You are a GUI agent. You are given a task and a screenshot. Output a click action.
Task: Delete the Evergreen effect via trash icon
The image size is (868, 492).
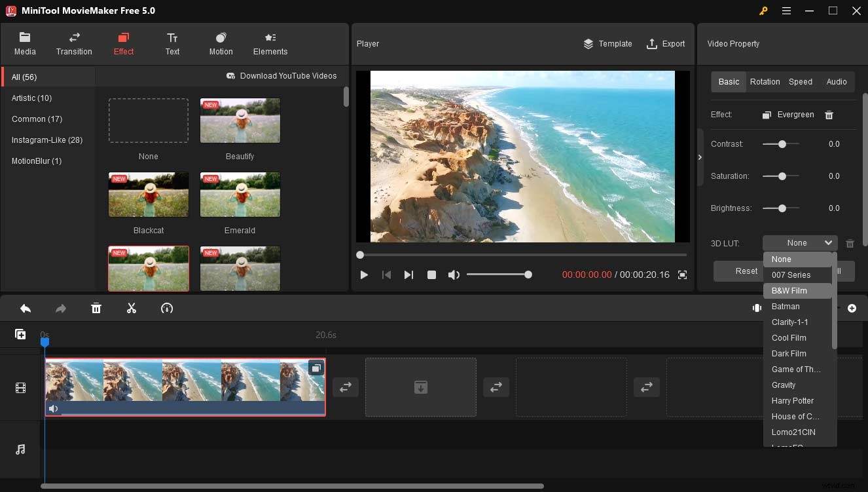pos(829,114)
